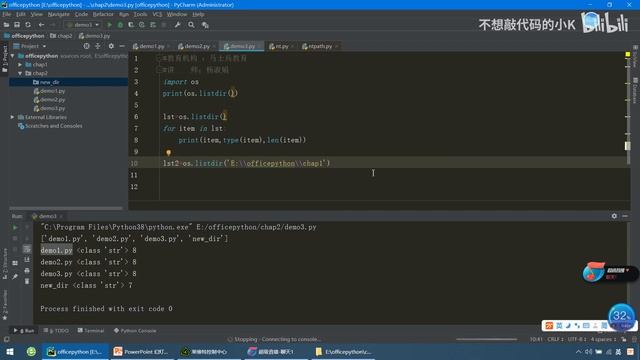Open the CRLF line separator selector
Viewport: 640px width, 360px height.
click(x=555, y=339)
